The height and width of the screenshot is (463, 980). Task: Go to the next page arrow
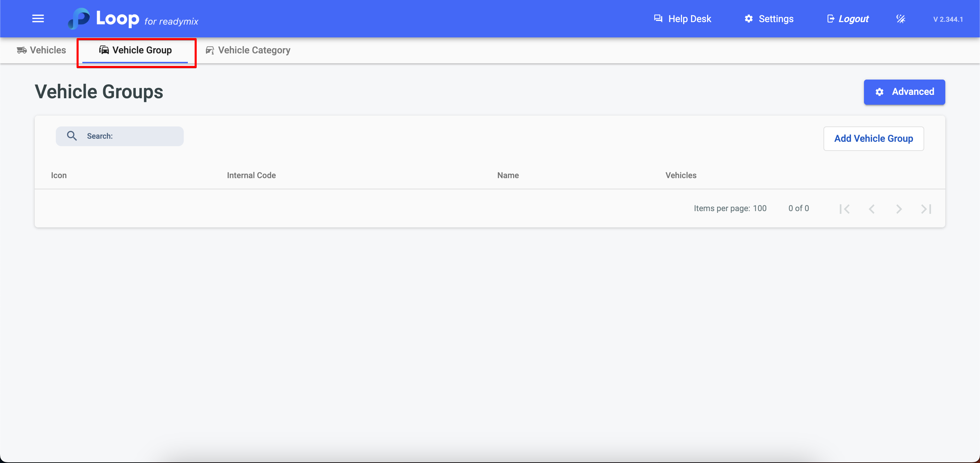tap(899, 209)
